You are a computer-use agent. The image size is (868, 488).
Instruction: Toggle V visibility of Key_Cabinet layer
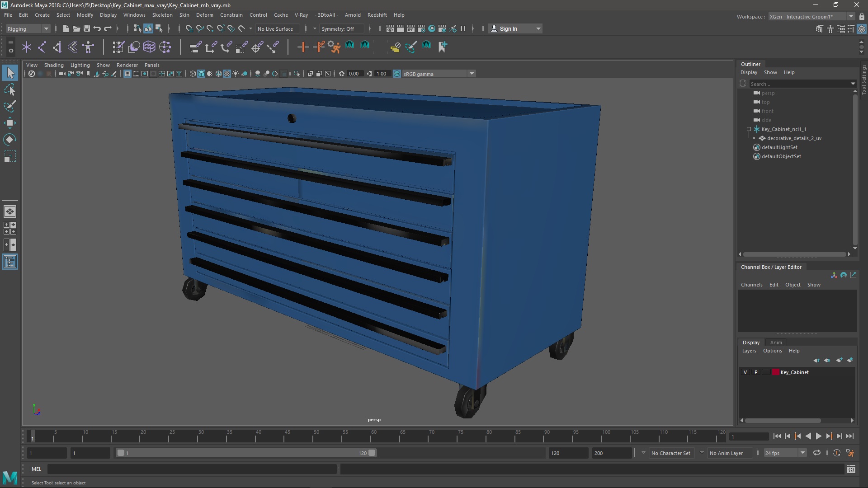tap(745, 372)
